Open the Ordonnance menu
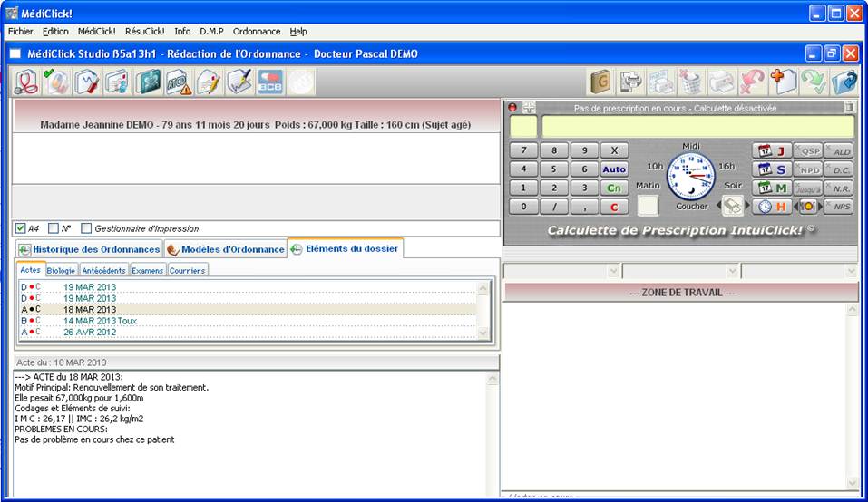868x502 pixels. 257,32
